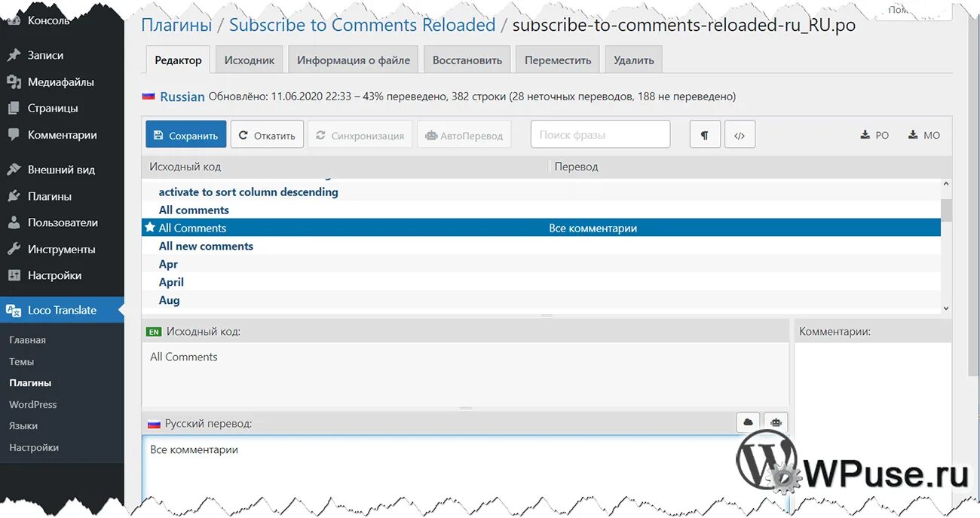Click star icon on All Comments row
Viewport: 980px width, 518px height.
[x=149, y=227]
